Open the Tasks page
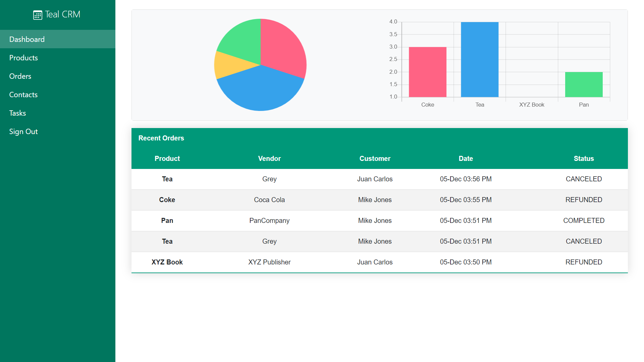 [x=17, y=113]
